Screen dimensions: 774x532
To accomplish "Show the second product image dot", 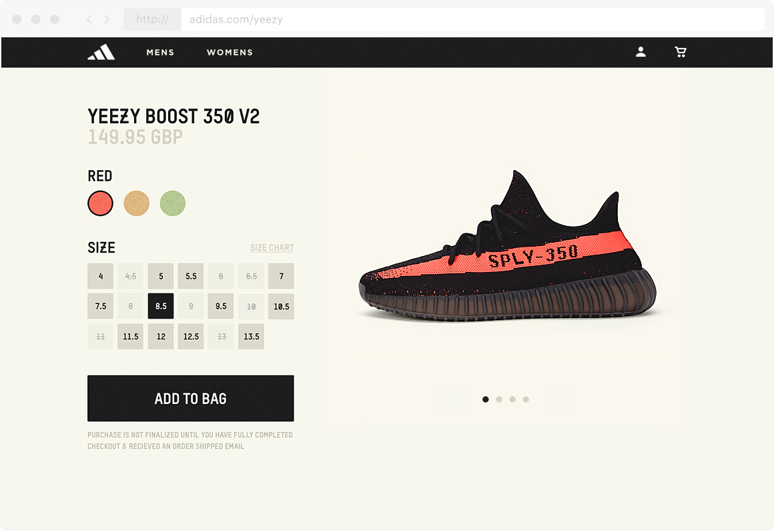I will (x=499, y=399).
